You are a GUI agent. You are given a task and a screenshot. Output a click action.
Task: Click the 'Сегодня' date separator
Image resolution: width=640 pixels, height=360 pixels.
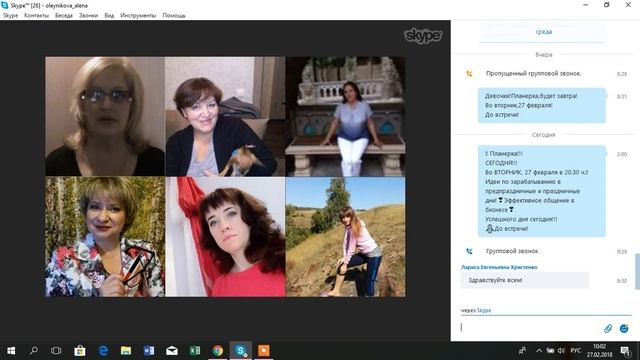(544, 135)
